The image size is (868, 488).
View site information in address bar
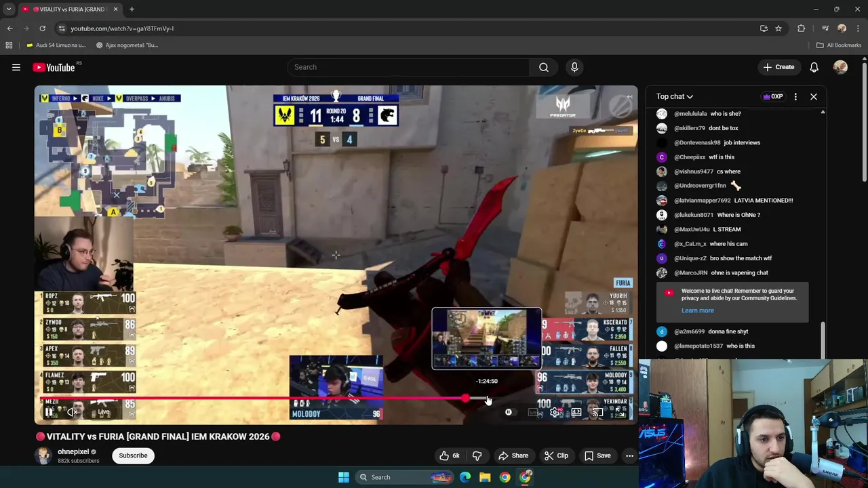pyautogui.click(x=62, y=28)
